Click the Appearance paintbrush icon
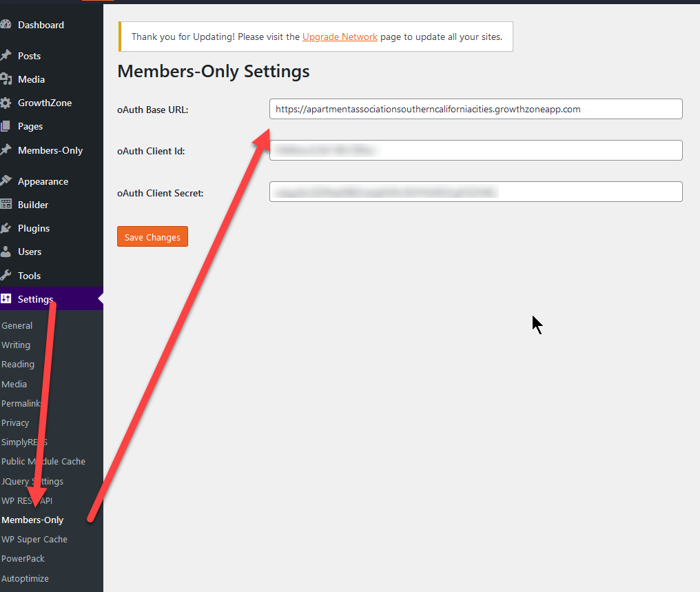Viewport: 700px width, 592px height. tap(6, 181)
